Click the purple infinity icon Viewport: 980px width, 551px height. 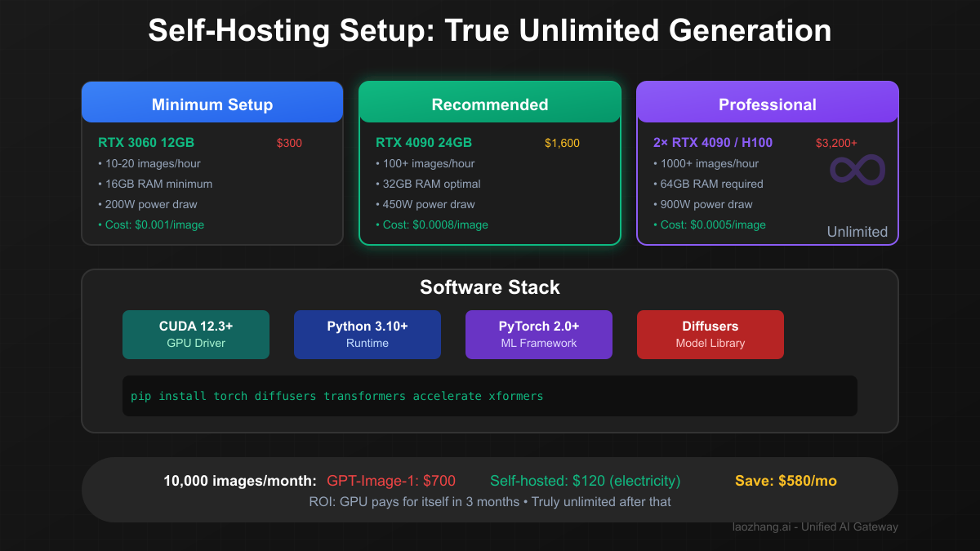tap(857, 169)
